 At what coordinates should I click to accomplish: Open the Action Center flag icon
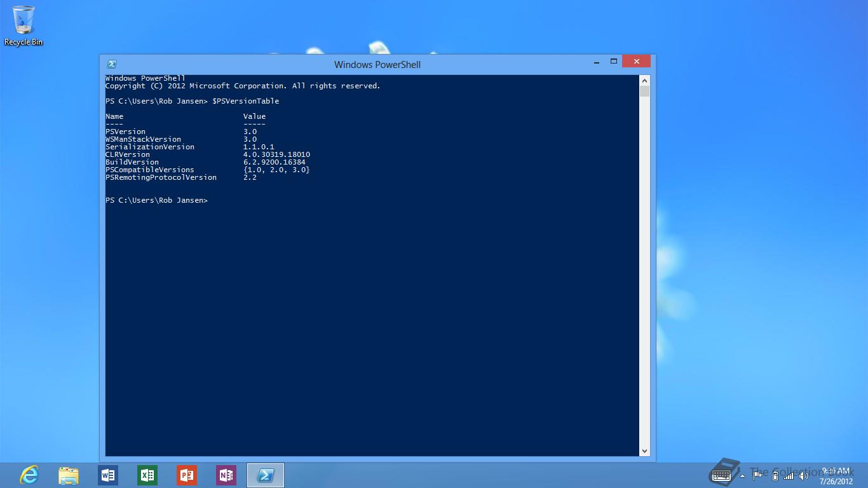click(x=757, y=475)
